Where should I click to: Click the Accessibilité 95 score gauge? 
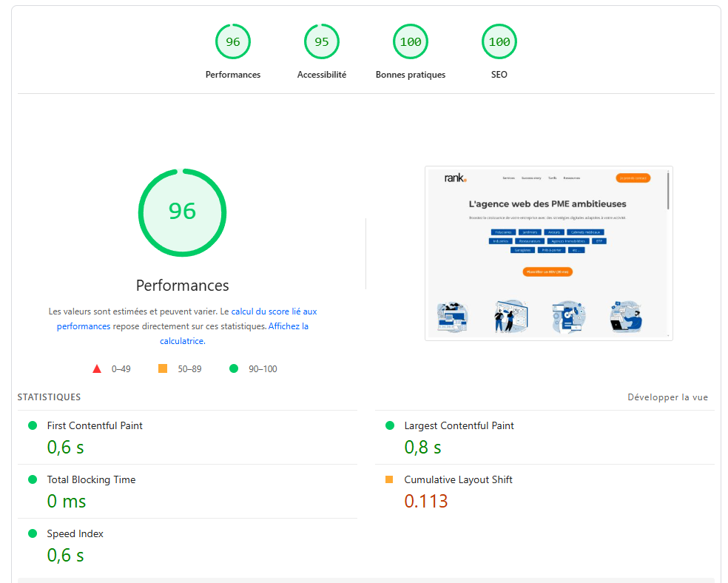pos(321,41)
